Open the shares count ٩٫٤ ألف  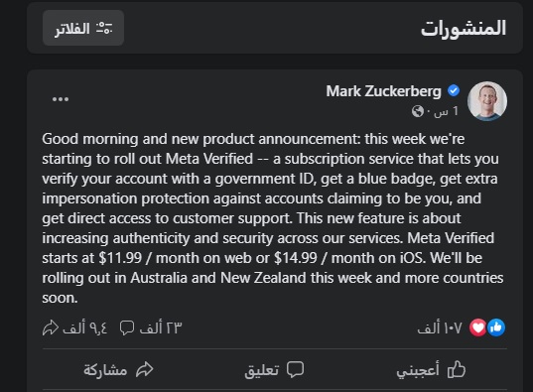click(x=85, y=327)
